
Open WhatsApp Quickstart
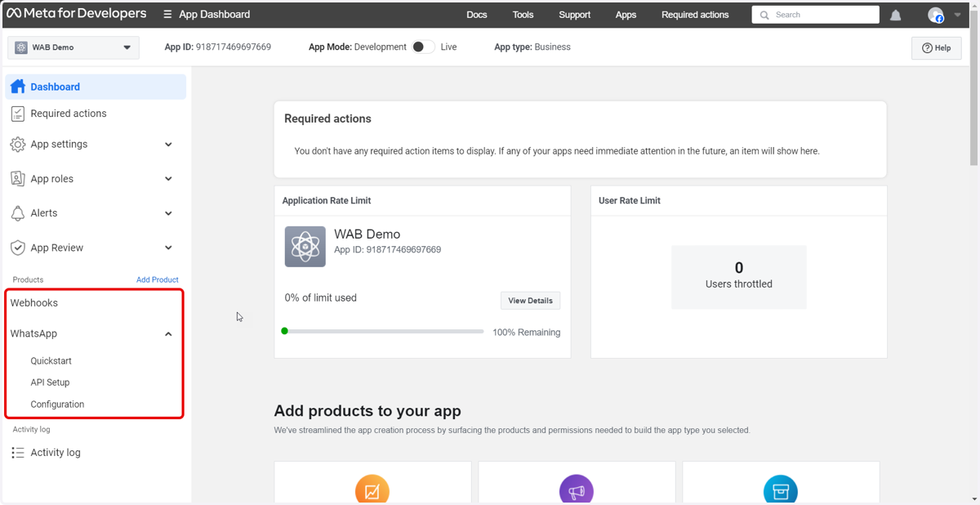pos(51,361)
